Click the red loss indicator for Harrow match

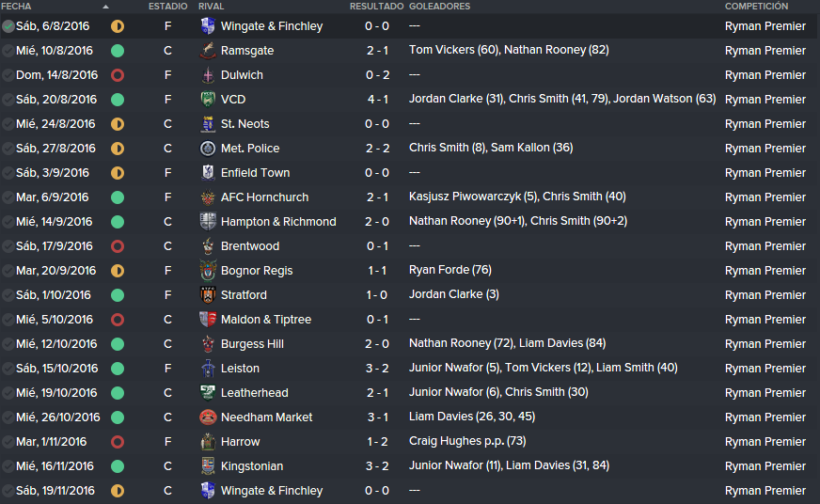pyautogui.click(x=118, y=442)
